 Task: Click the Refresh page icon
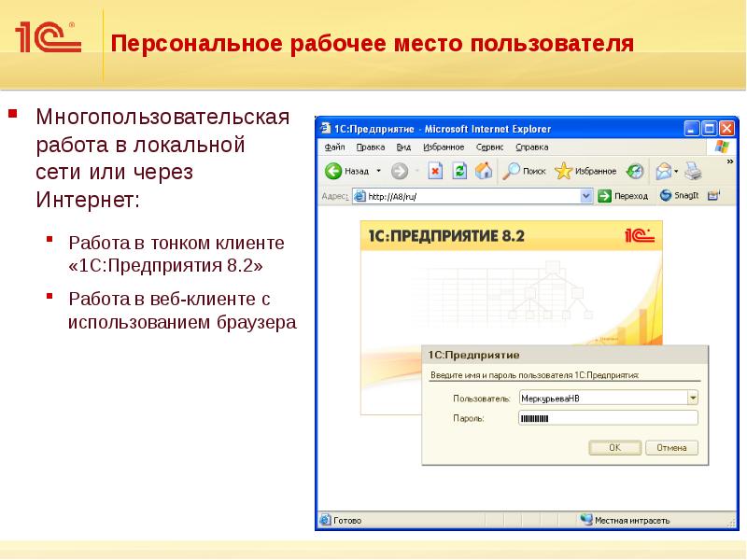(x=459, y=171)
